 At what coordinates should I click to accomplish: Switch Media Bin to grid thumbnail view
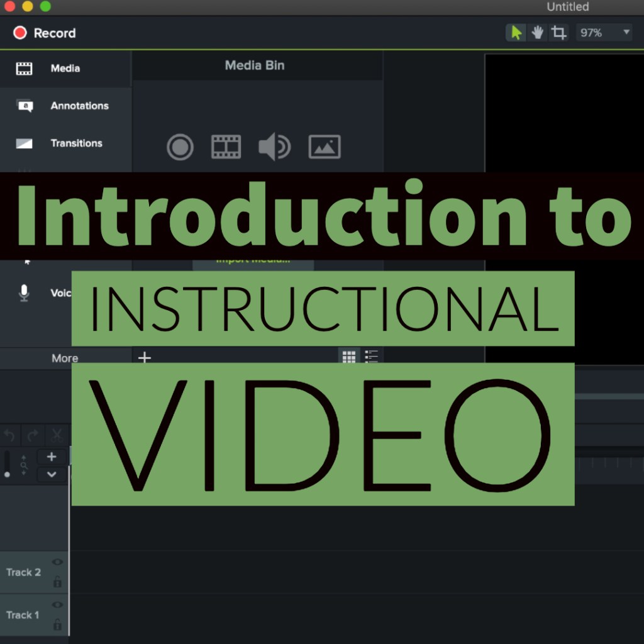[x=349, y=357]
